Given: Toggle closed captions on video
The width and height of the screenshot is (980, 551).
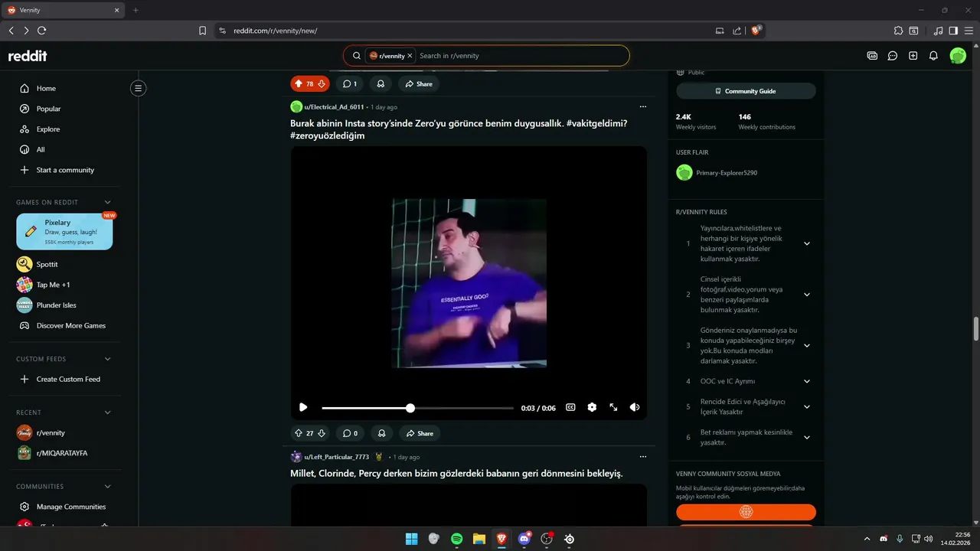Looking at the screenshot, I should point(570,408).
